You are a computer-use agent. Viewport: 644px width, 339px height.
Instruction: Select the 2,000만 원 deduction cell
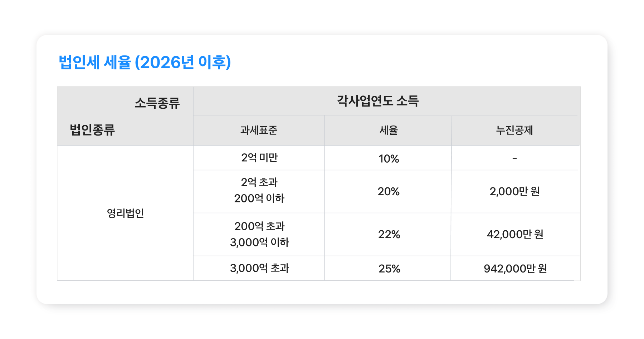click(514, 192)
